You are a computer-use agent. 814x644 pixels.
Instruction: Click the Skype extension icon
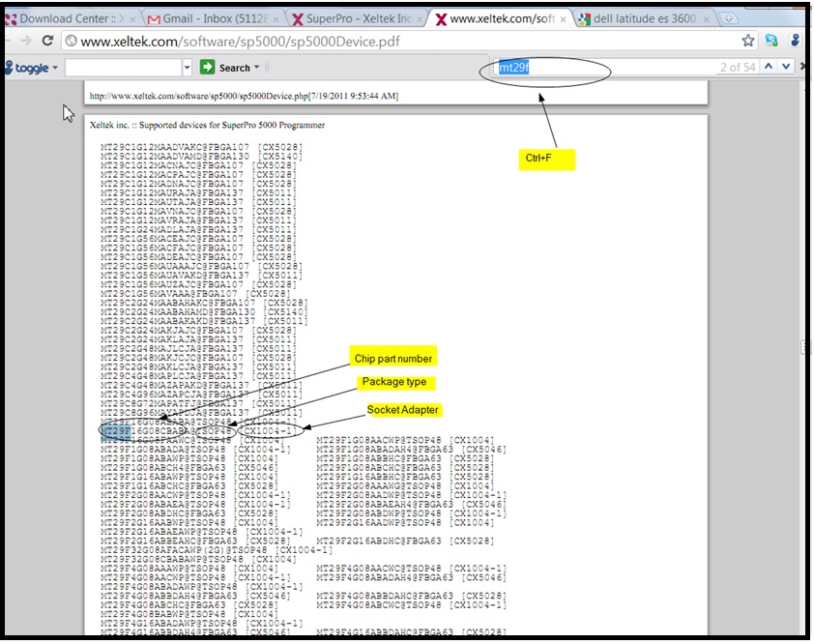click(x=771, y=41)
